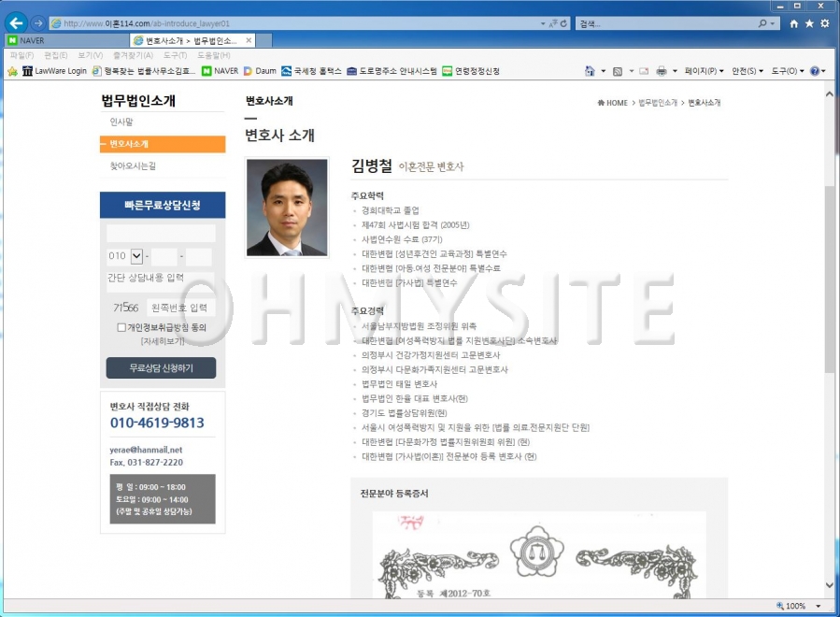Image resolution: width=840 pixels, height=617 pixels.
Task: Check the 개인정보취급방침 동의 checkbox
Action: coord(121,328)
